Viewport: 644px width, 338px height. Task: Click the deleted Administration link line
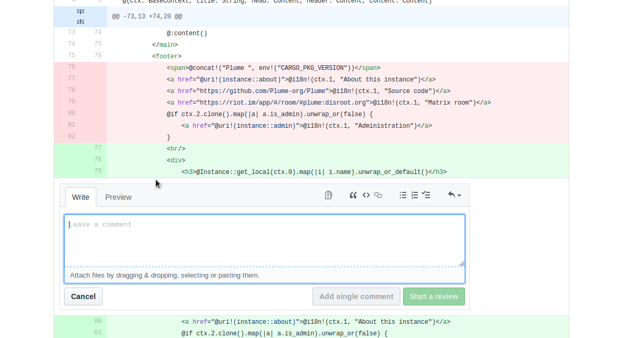[338, 126]
